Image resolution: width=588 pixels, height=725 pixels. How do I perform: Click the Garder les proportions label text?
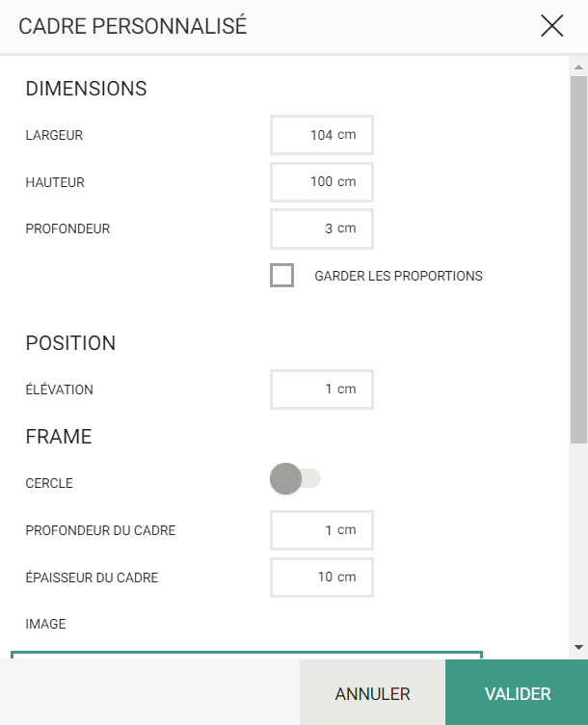pos(398,276)
